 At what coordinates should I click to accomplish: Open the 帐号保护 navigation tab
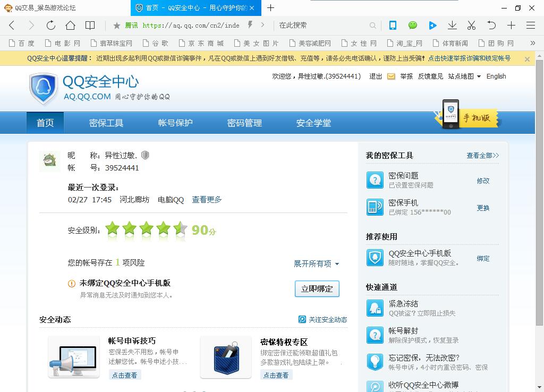coord(175,123)
